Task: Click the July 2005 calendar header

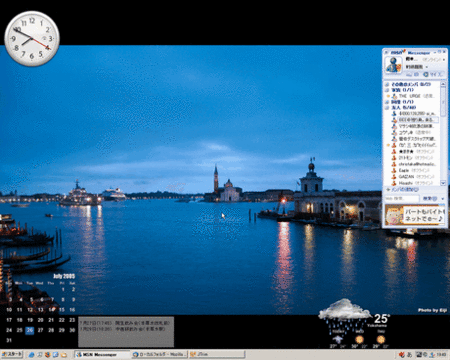Action: [64, 276]
